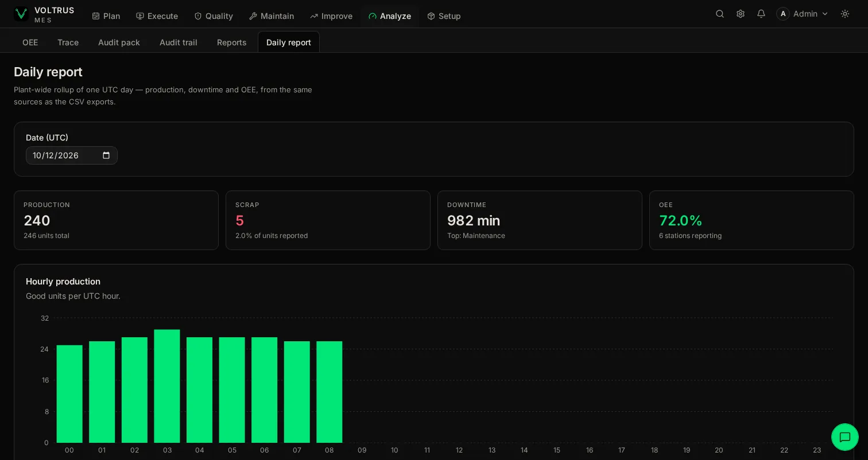Click the '2.0% of units reported' text
Screen dimensions: 868x460
point(272,236)
